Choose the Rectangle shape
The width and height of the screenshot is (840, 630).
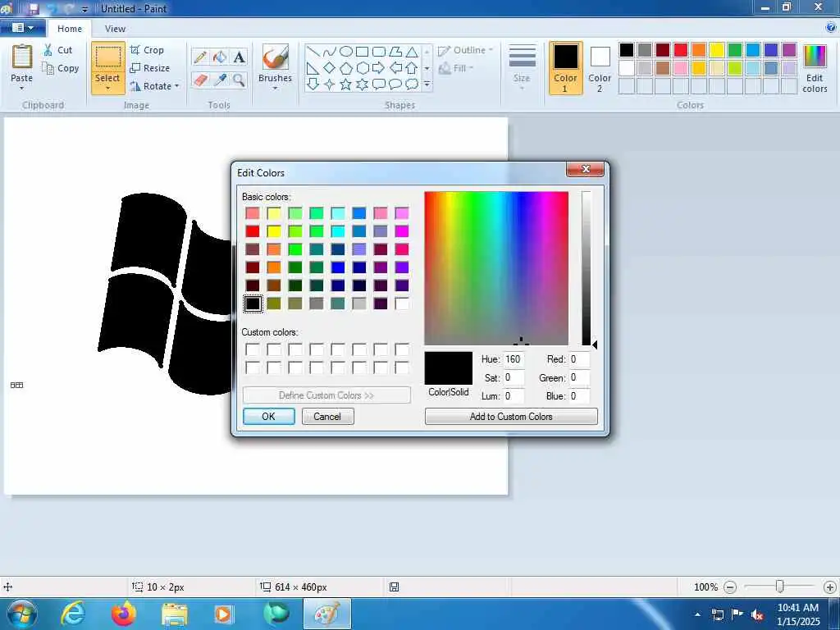click(x=363, y=52)
